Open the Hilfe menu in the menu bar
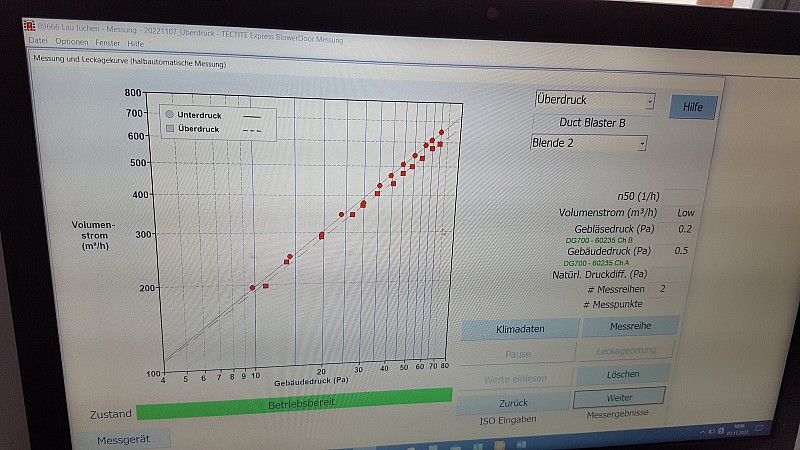The height and width of the screenshot is (450, 800). [136, 44]
